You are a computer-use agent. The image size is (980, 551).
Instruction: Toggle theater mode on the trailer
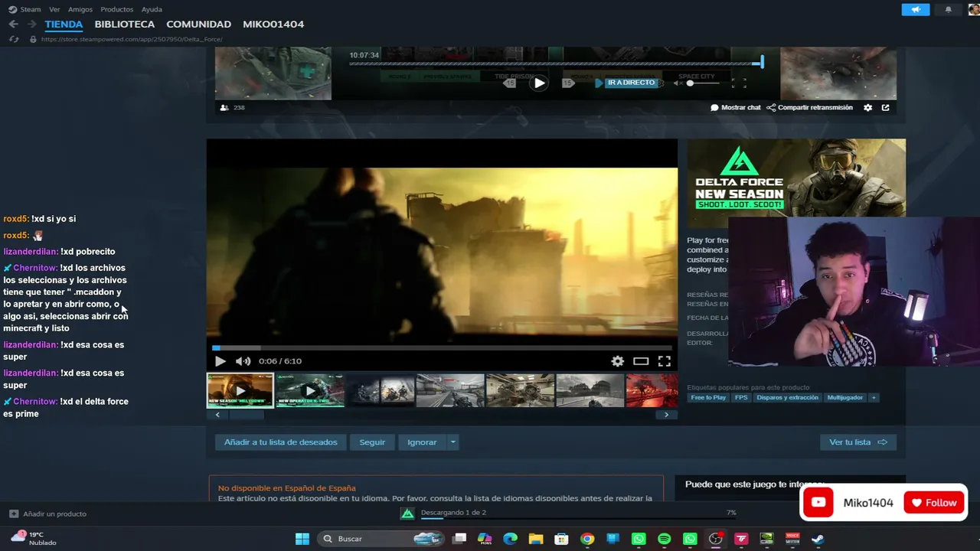point(641,361)
